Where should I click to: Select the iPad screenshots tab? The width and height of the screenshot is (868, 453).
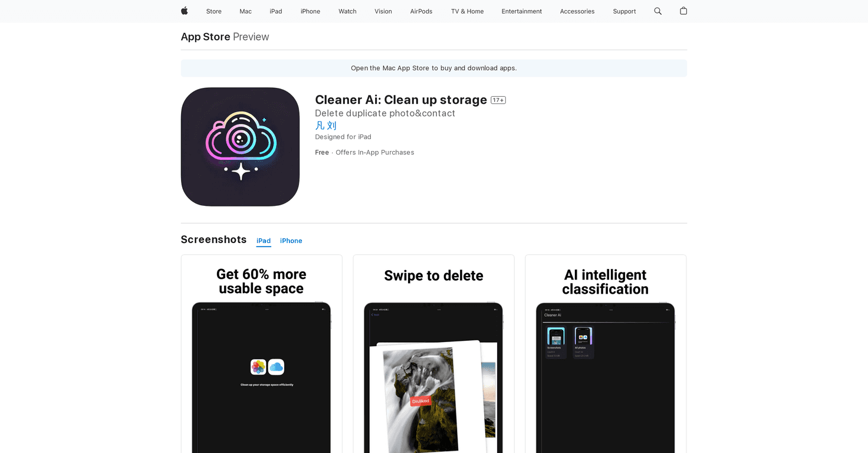264,241
